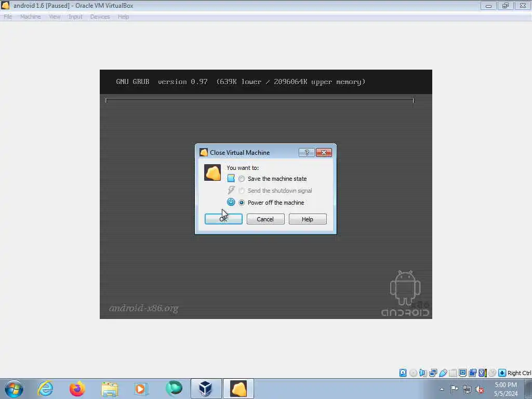Click the Help button in the dialog
Viewport: 532px width, 399px height.
pyautogui.click(x=308, y=219)
